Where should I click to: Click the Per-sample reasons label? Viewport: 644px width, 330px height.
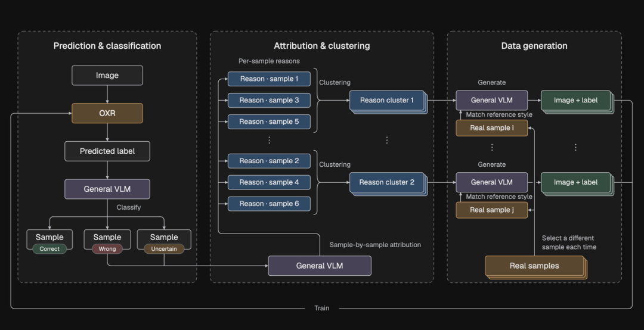click(269, 61)
